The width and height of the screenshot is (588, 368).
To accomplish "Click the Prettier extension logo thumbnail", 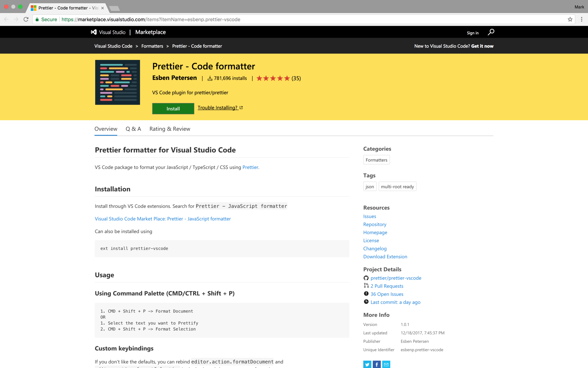I will tap(117, 82).
